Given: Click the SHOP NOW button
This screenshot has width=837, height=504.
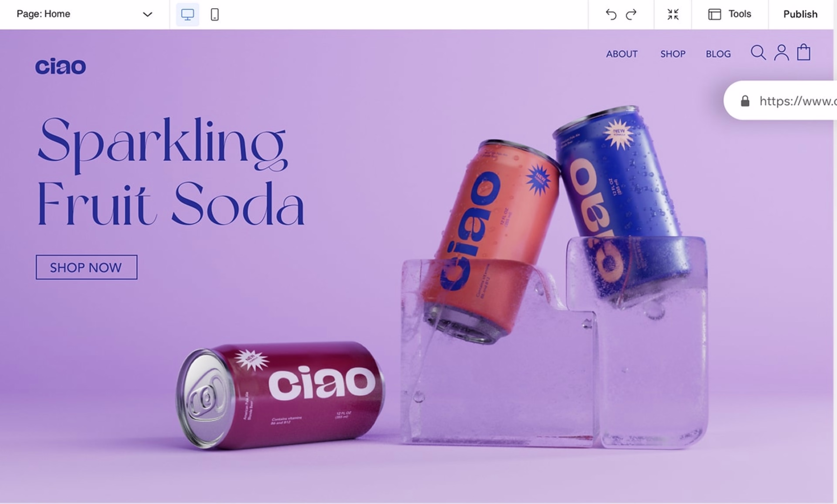Looking at the screenshot, I should click(x=87, y=267).
